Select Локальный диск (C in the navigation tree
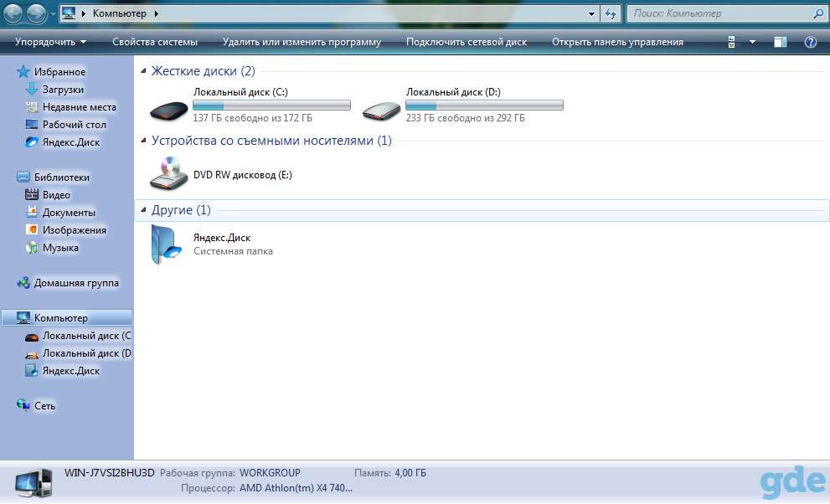The image size is (830, 504). (x=79, y=335)
